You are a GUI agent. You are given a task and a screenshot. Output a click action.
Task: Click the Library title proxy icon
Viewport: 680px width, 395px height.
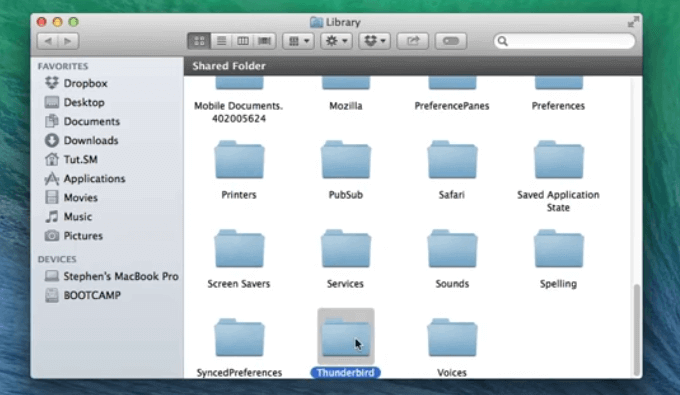[x=317, y=22]
